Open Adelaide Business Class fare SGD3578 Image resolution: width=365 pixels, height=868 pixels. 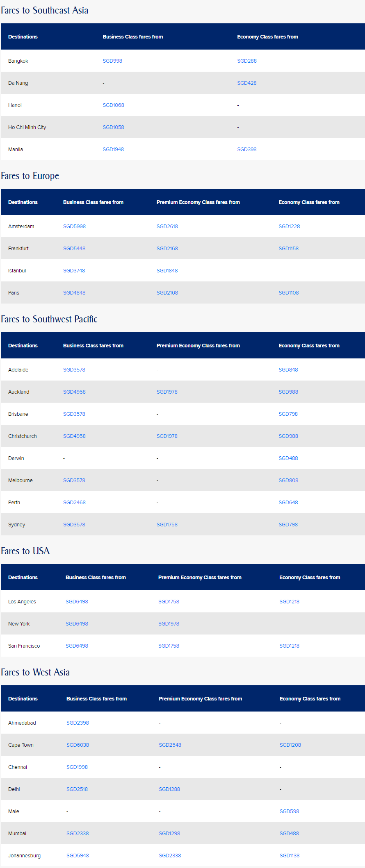74,370
